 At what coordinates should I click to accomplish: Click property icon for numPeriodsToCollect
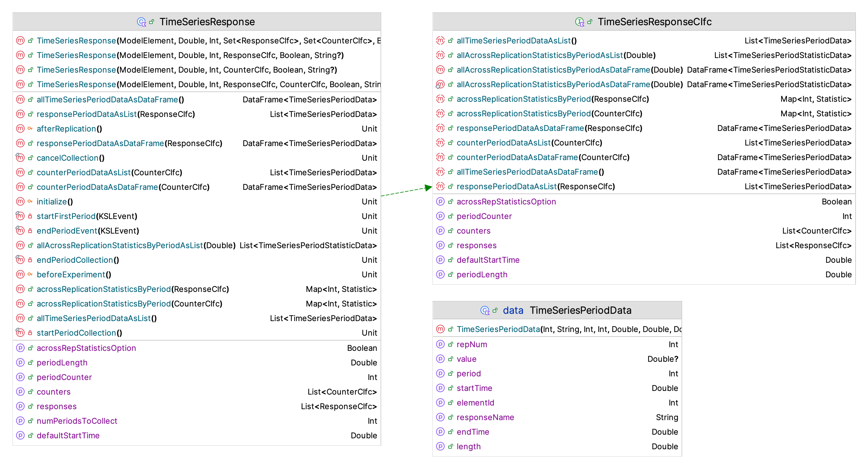click(x=21, y=420)
